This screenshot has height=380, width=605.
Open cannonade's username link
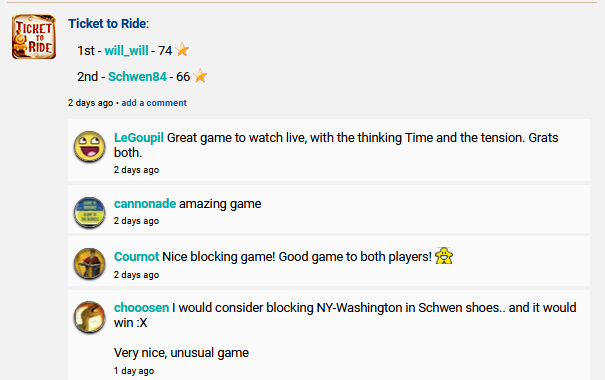[x=145, y=204]
